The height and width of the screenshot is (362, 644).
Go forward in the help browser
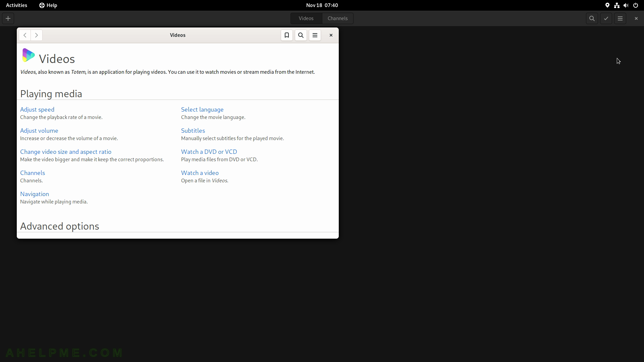click(37, 35)
